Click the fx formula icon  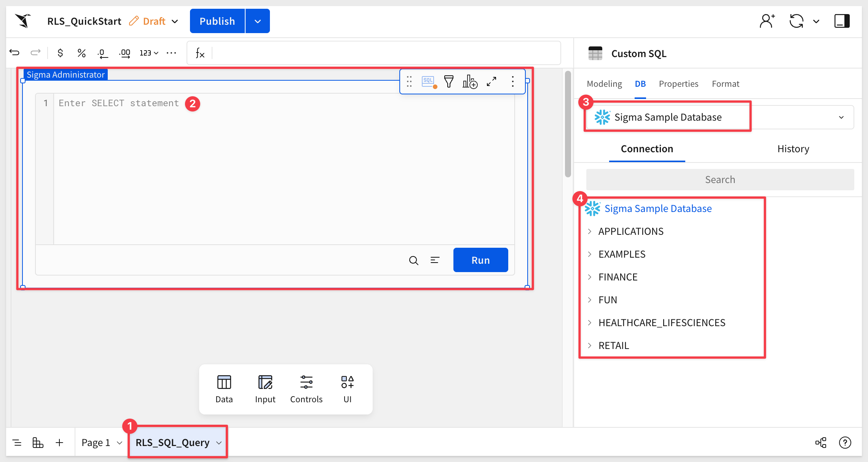click(x=200, y=53)
